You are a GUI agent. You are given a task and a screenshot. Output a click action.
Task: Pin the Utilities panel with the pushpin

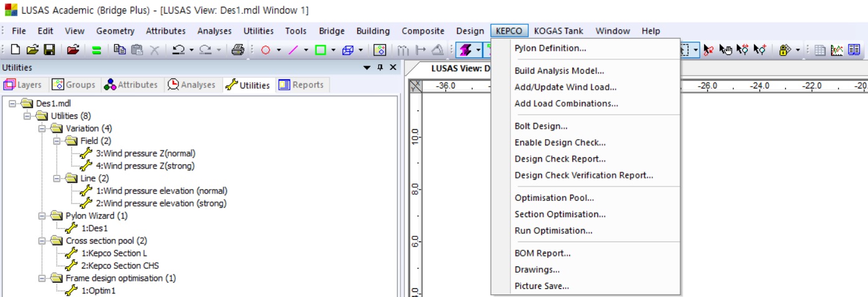click(380, 67)
